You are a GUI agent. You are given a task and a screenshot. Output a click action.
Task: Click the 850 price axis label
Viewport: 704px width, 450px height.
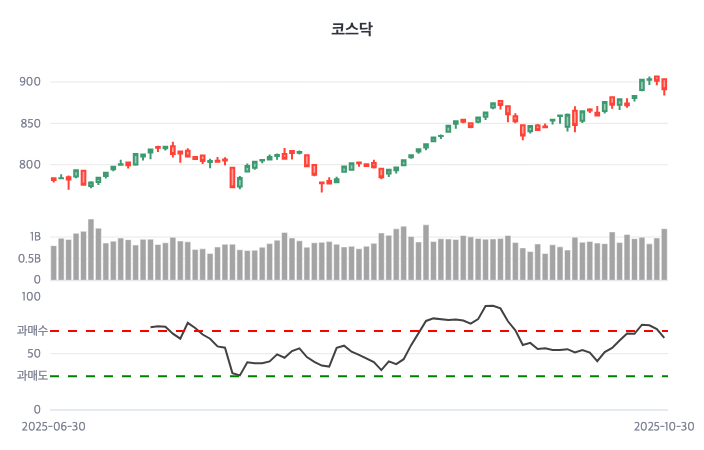pos(31,124)
